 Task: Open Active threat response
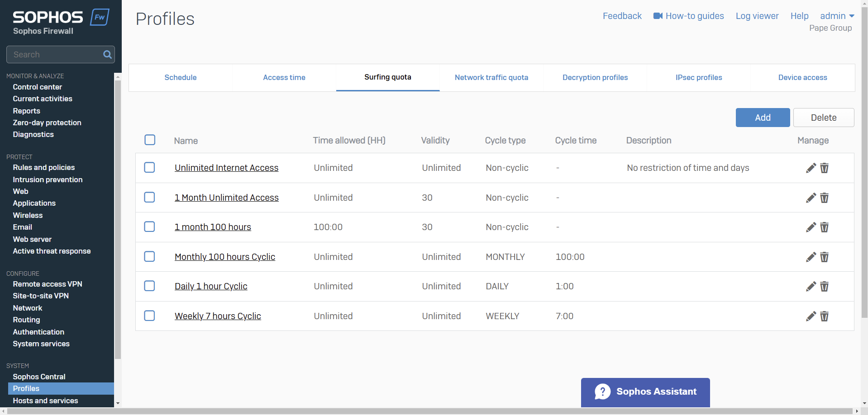(52, 251)
